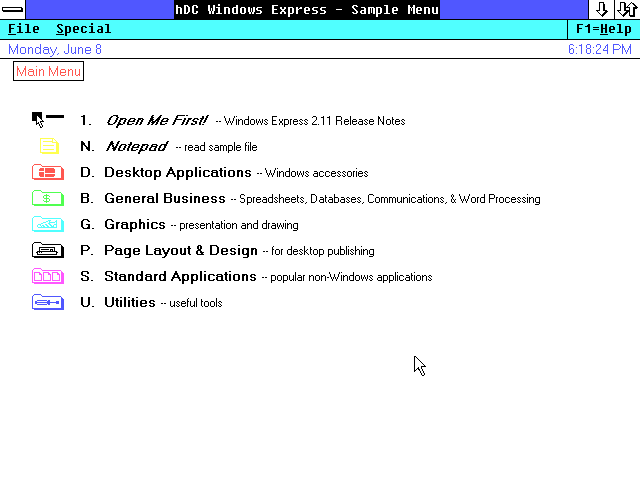Click the minimize down-arrow button
This screenshot has height=480, width=640.
pos(601,9)
